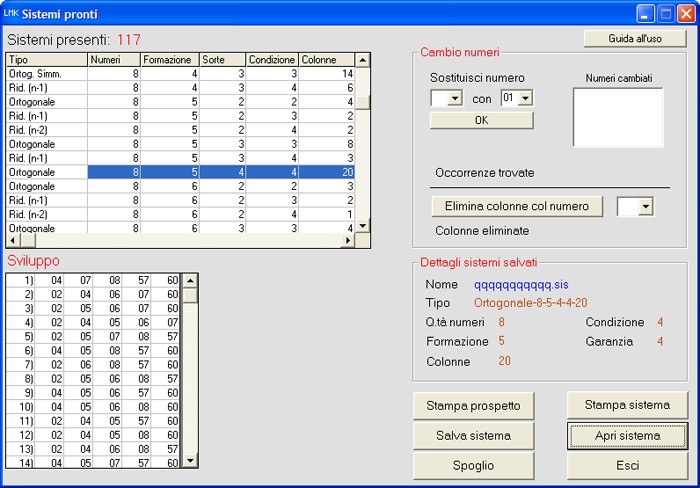The width and height of the screenshot is (700, 488).
Task: Click inside the Numeri cambiati box
Action: (x=618, y=117)
